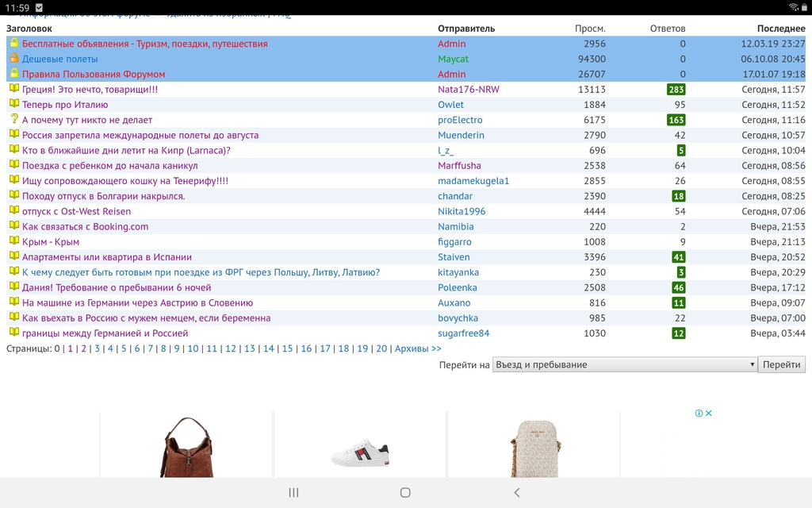Viewport: 812px width, 508px height.
Task: Click question-mark icon beside А почему тут никто
Action: click(x=13, y=120)
